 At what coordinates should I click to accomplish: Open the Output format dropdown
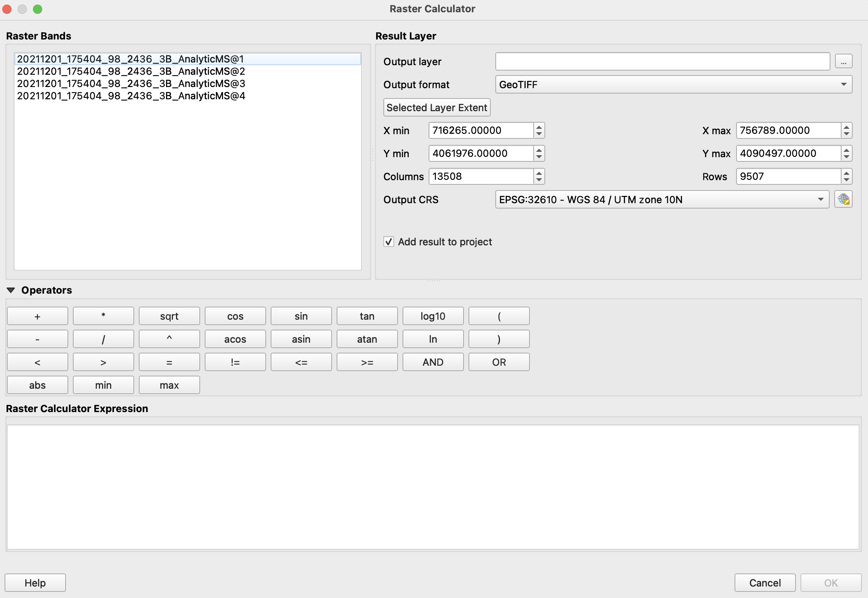(x=674, y=84)
